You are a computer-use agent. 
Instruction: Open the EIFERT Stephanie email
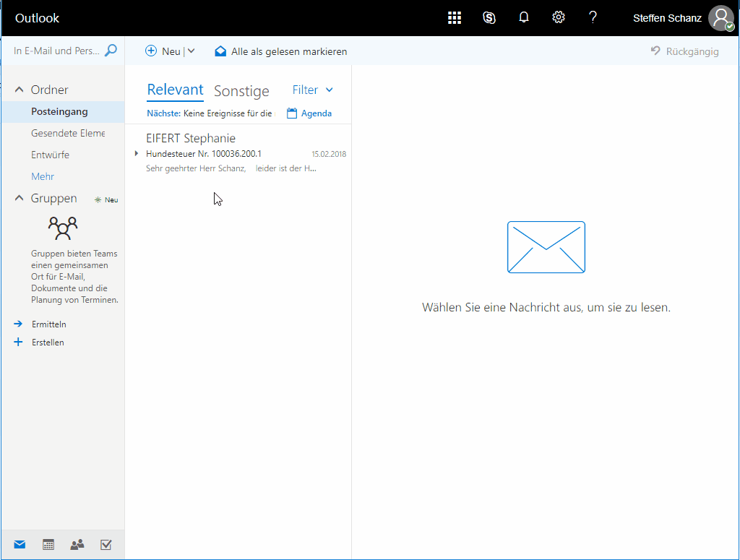tap(240, 153)
